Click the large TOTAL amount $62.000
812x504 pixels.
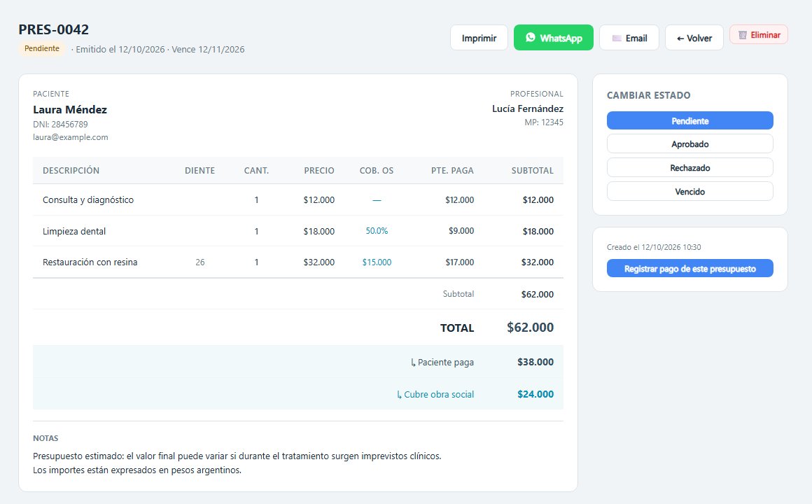[x=531, y=328]
